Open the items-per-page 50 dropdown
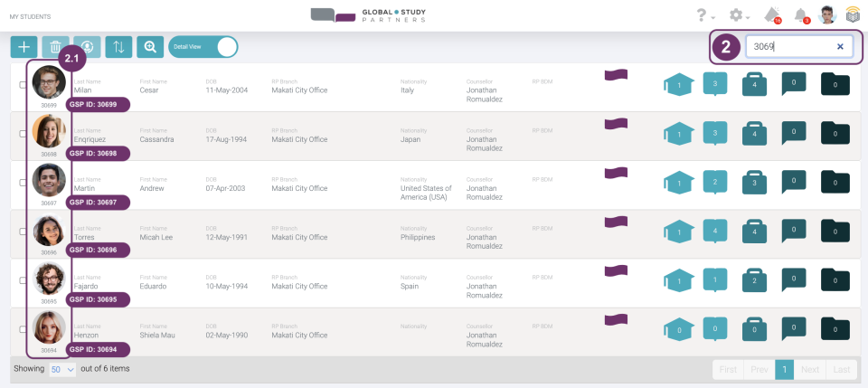The height and width of the screenshot is (388, 868). 63,369
